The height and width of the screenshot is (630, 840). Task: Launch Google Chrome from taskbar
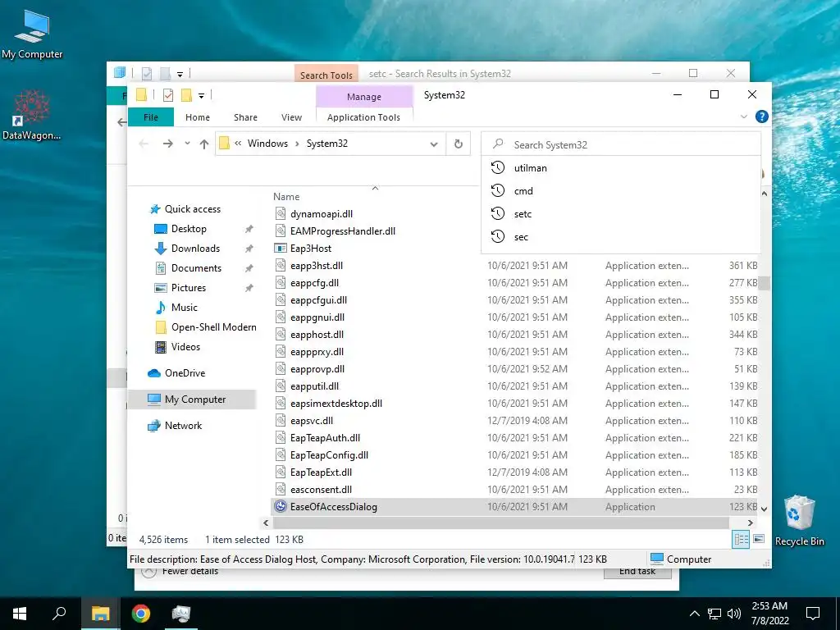(x=141, y=614)
